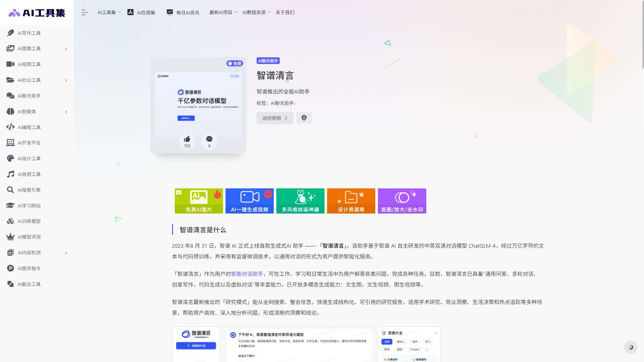Click the shield icon beside 访问官网
Viewport: 644px width, 362px height.
click(304, 118)
